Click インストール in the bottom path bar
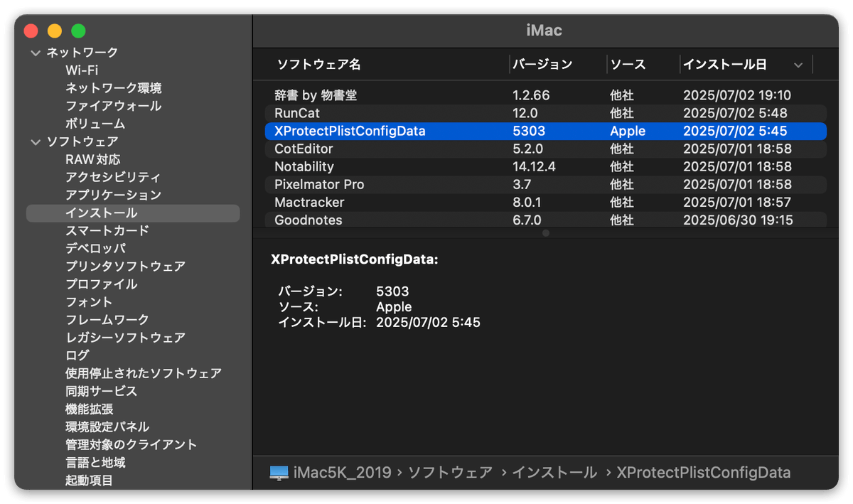The width and height of the screenshot is (853, 504). click(x=554, y=473)
